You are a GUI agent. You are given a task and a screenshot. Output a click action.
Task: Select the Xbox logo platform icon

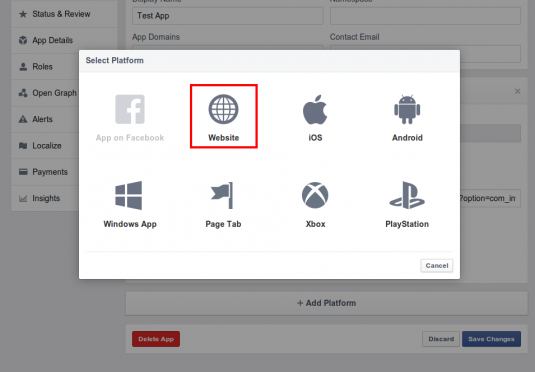pos(315,195)
